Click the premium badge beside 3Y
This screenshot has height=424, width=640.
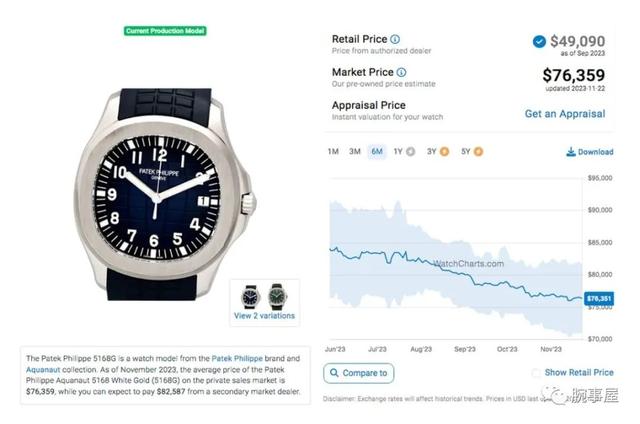(444, 152)
